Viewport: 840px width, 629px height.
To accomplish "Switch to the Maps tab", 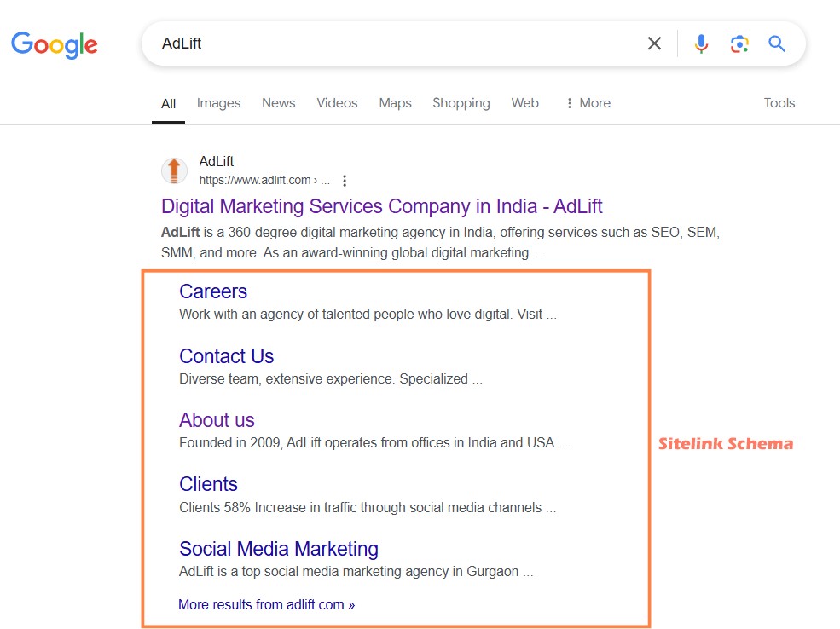I will 396,103.
